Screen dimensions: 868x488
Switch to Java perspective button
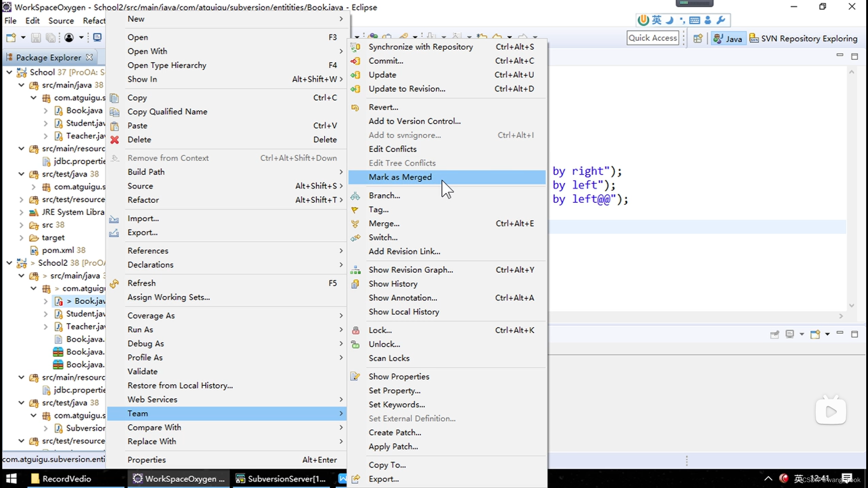click(x=728, y=38)
